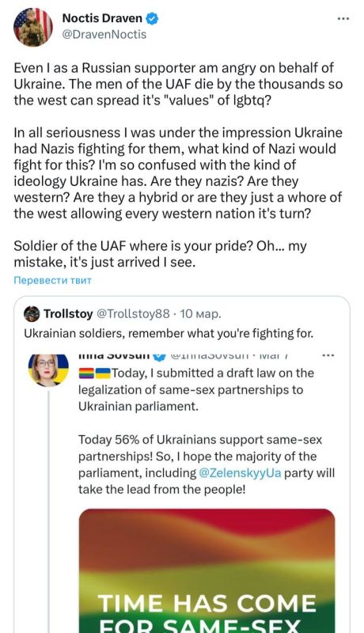Screen dimensions: 364x633
Task: Open the @Trollstoy88 handle
Action: click(x=132, y=313)
